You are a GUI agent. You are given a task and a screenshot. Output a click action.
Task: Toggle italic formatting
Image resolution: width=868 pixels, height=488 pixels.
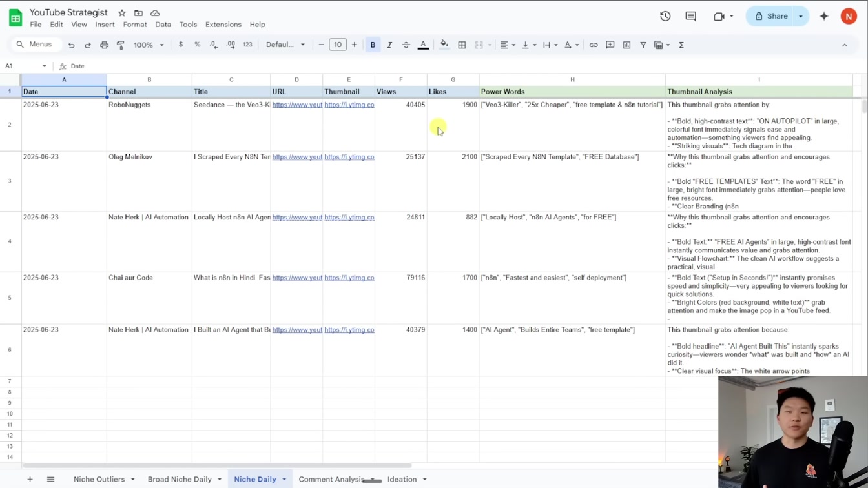coord(389,45)
